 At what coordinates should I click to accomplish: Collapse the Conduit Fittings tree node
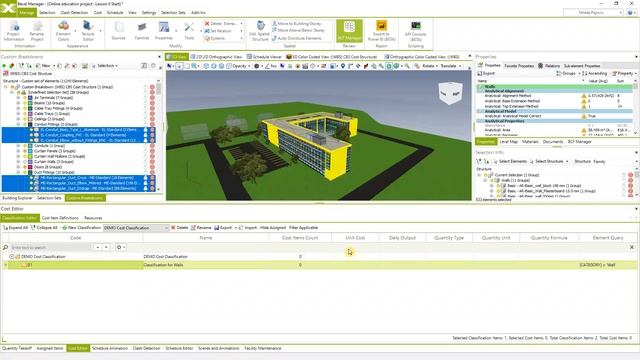18,124
